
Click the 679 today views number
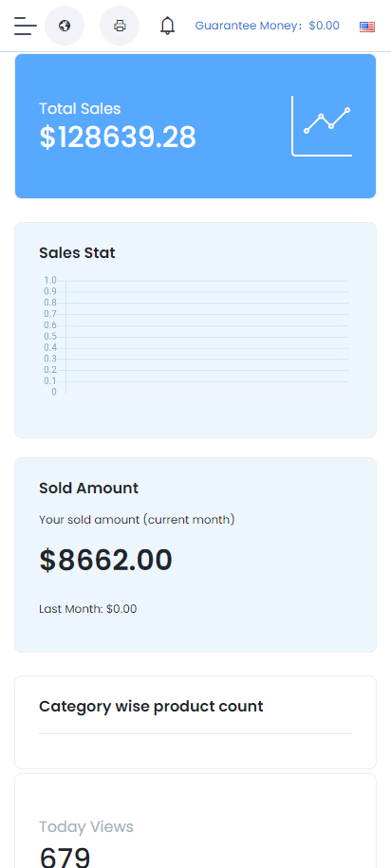pos(65,858)
